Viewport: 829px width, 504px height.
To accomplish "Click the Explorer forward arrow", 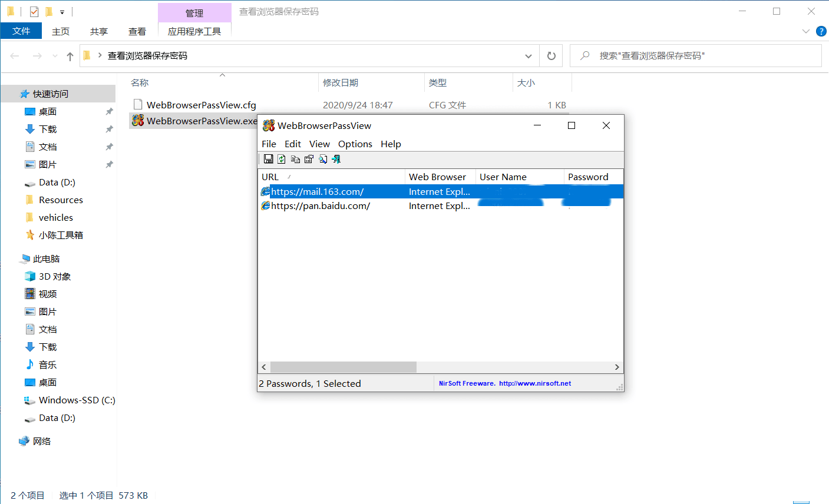I will coord(37,56).
